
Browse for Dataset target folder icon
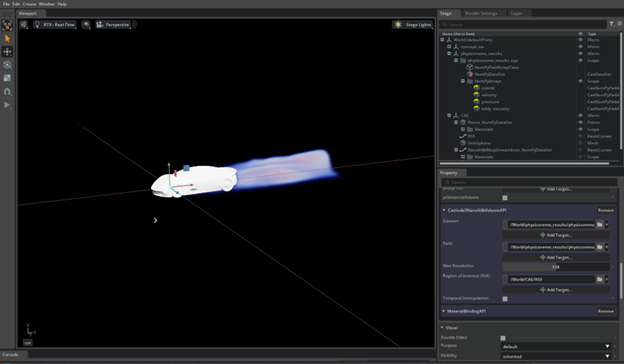[x=599, y=224]
